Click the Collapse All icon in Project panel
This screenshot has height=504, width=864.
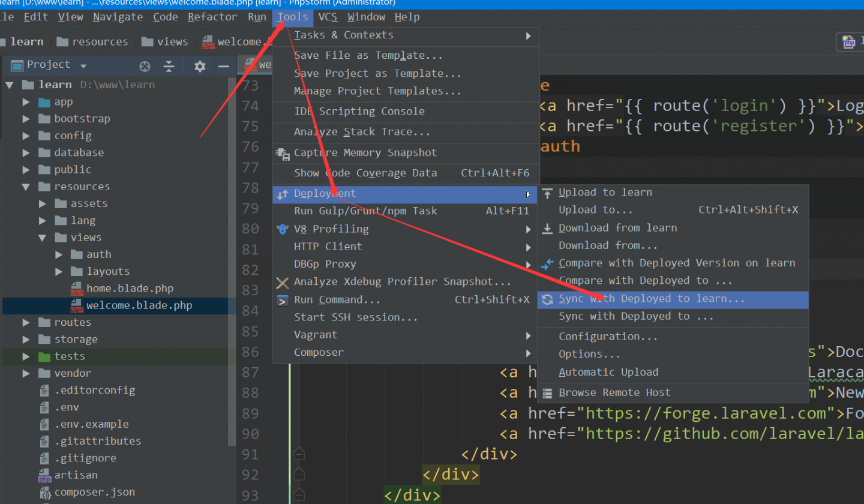(x=169, y=66)
